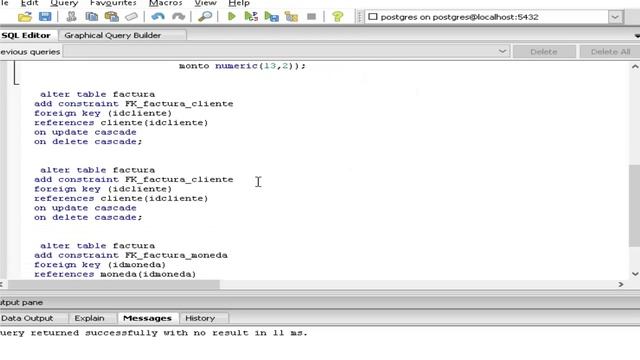
Task: Click the 'foreign key (idmoneda)' line
Action: click(x=100, y=265)
